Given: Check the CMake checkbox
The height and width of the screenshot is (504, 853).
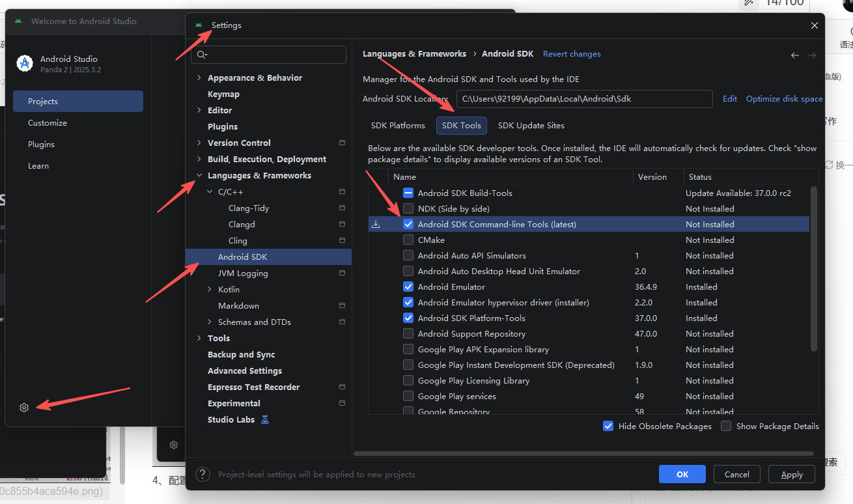Looking at the screenshot, I should (408, 240).
